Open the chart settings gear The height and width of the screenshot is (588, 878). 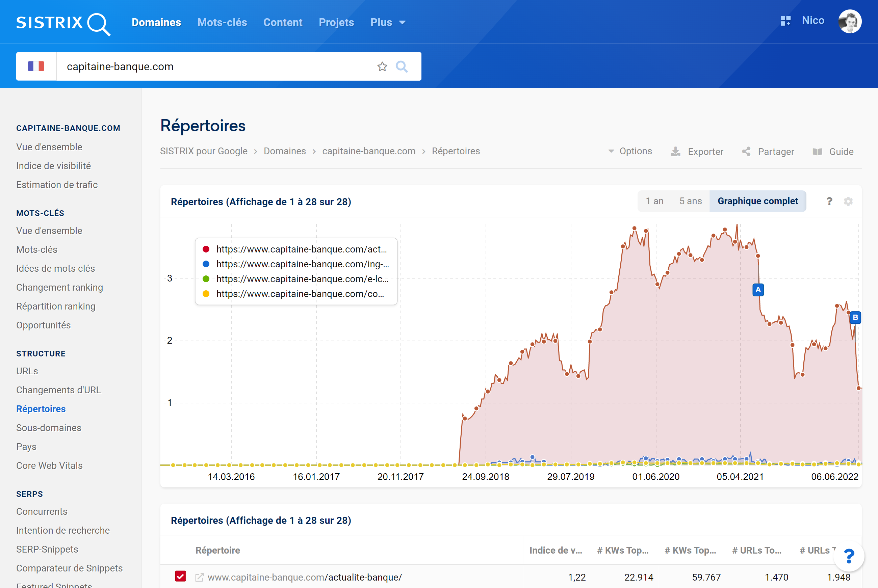click(848, 202)
